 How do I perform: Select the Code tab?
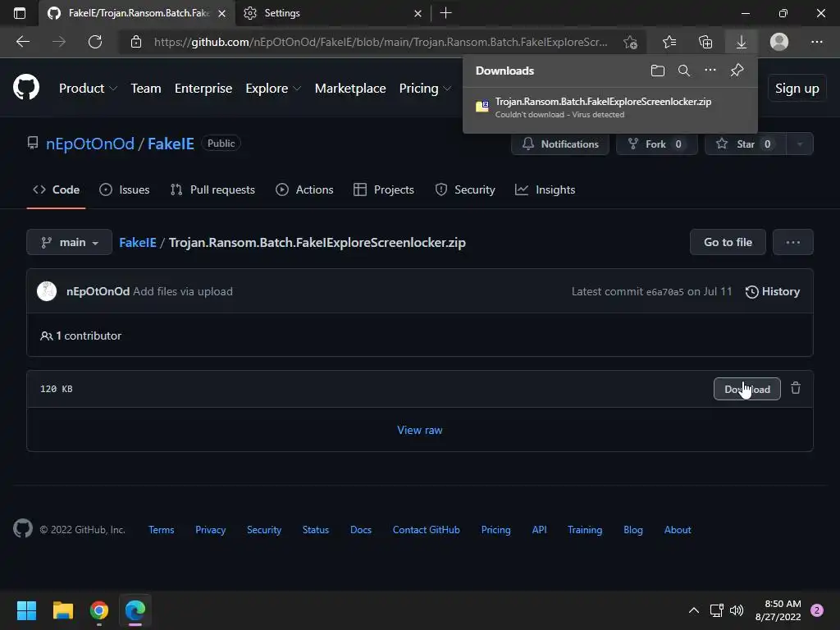point(57,189)
